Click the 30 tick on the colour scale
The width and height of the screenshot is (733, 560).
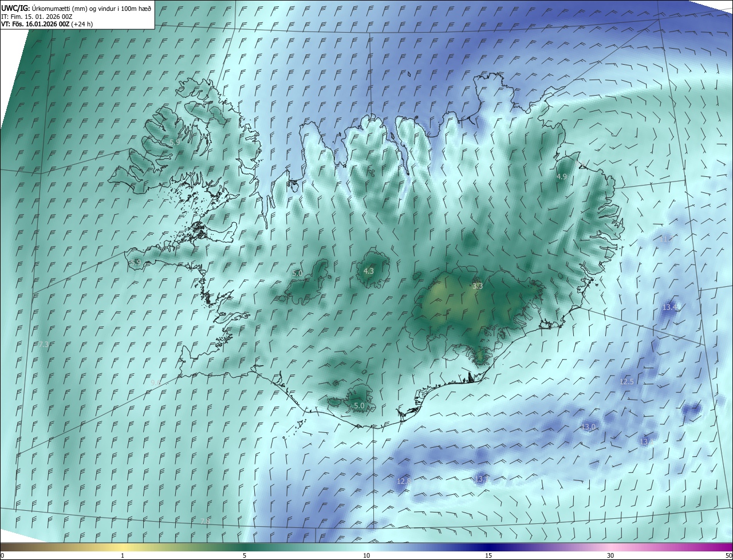(610, 555)
